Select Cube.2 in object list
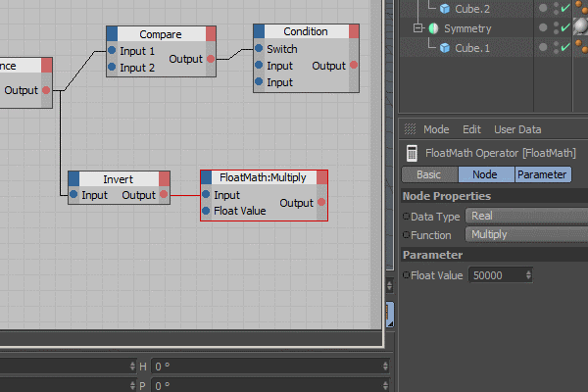Screen dimensions: 588x392 [x=472, y=9]
